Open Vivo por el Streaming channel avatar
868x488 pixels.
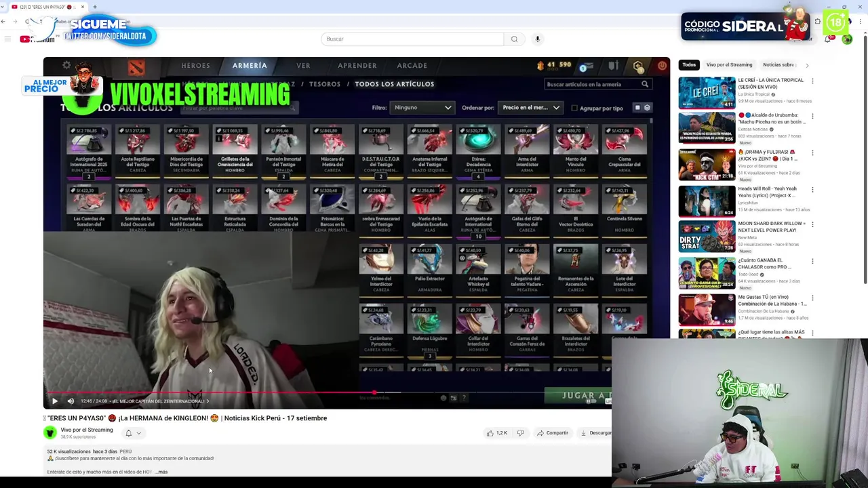click(x=50, y=432)
